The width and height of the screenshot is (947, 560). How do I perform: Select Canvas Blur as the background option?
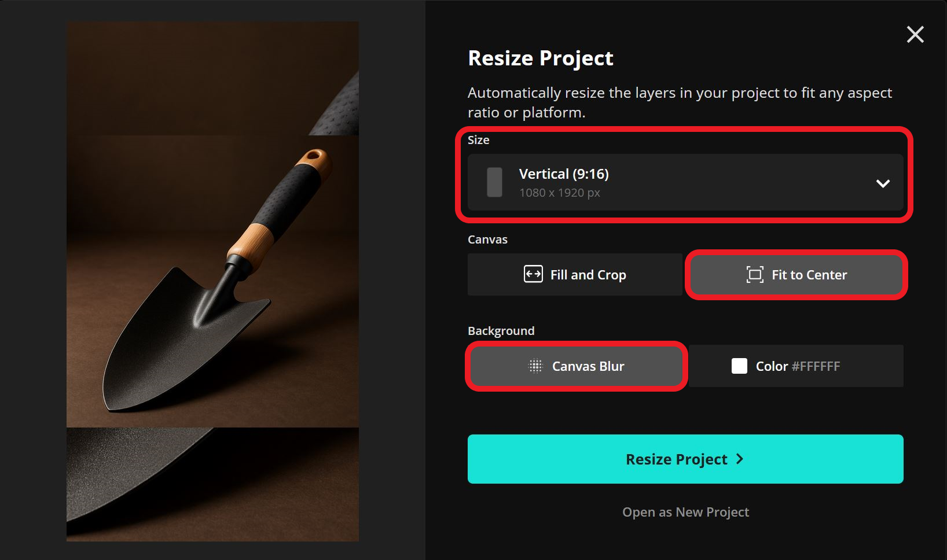[x=575, y=366]
